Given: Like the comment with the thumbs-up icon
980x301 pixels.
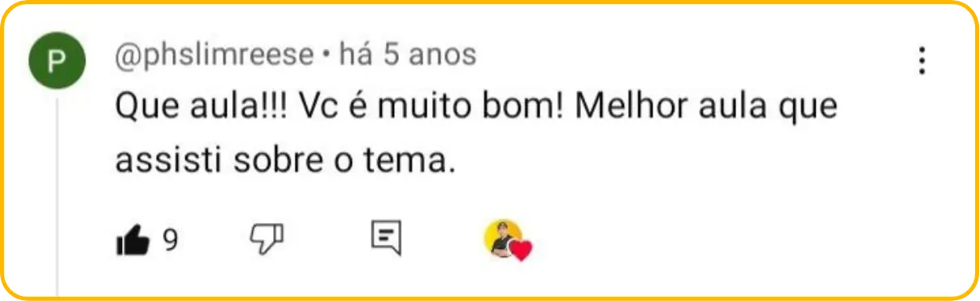Looking at the screenshot, I should pyautogui.click(x=133, y=240).
